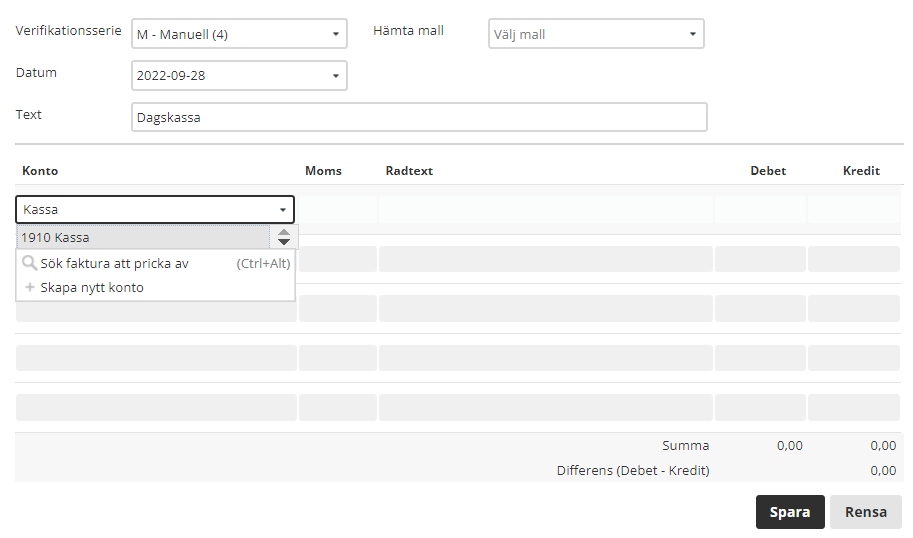Save the voucher with Spara button

(790, 512)
